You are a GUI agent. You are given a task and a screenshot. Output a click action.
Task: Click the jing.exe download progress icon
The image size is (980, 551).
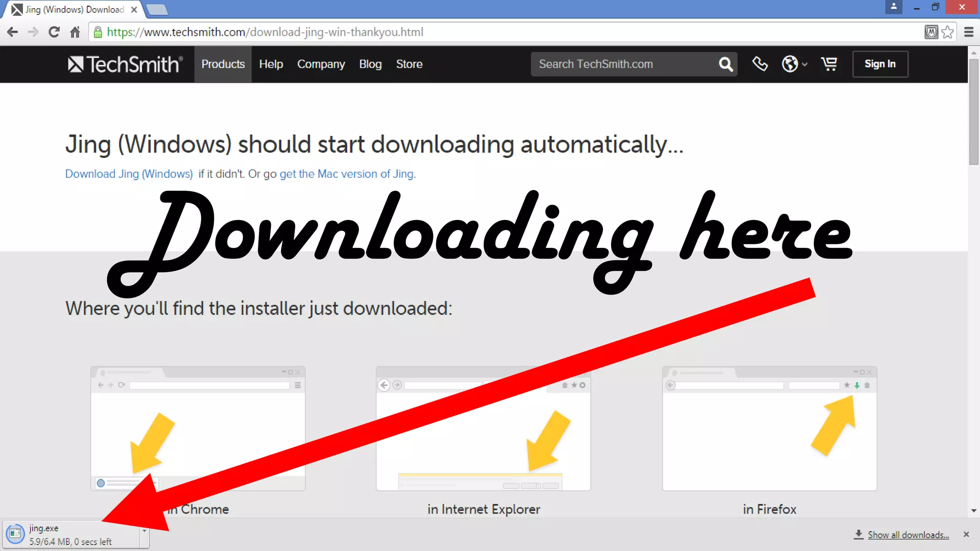tap(15, 534)
